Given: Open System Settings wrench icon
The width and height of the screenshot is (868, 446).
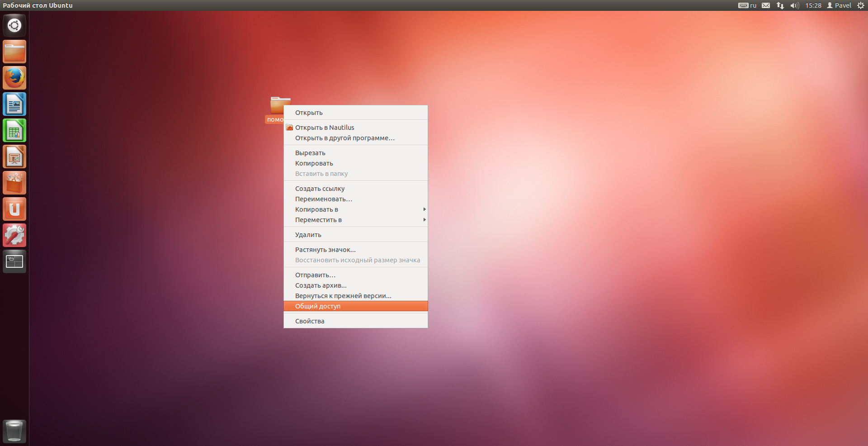Looking at the screenshot, I should (14, 235).
